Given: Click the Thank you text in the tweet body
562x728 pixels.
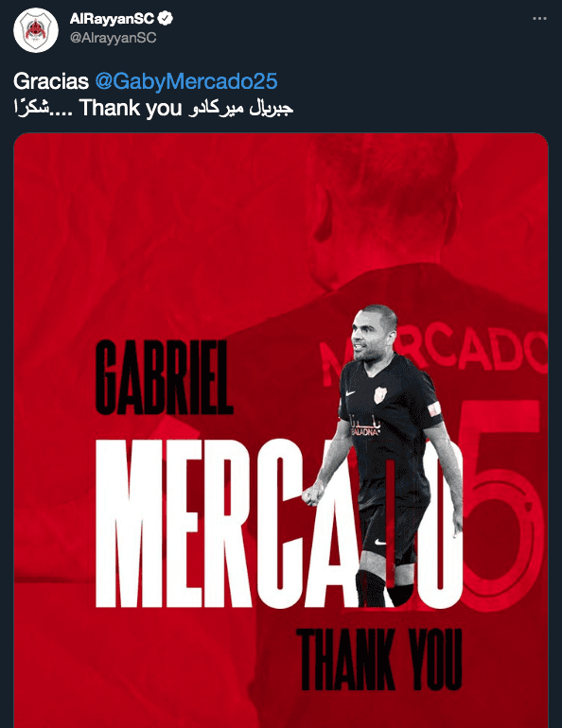Looking at the screenshot, I should tap(130, 108).
